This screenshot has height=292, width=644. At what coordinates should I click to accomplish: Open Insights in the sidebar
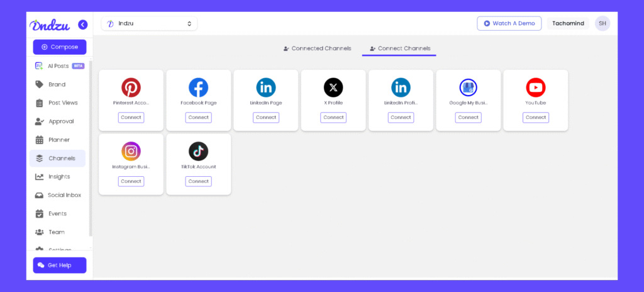pos(59,177)
